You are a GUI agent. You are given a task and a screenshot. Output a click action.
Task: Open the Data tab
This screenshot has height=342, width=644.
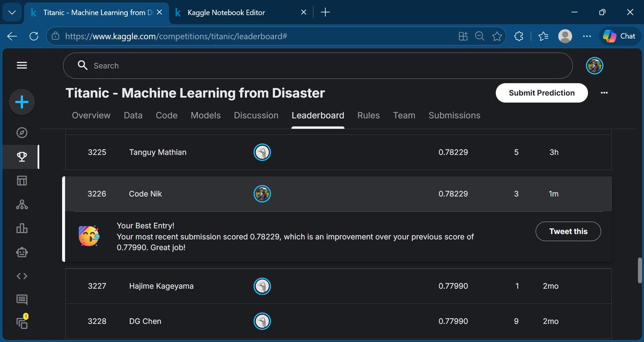coord(133,115)
